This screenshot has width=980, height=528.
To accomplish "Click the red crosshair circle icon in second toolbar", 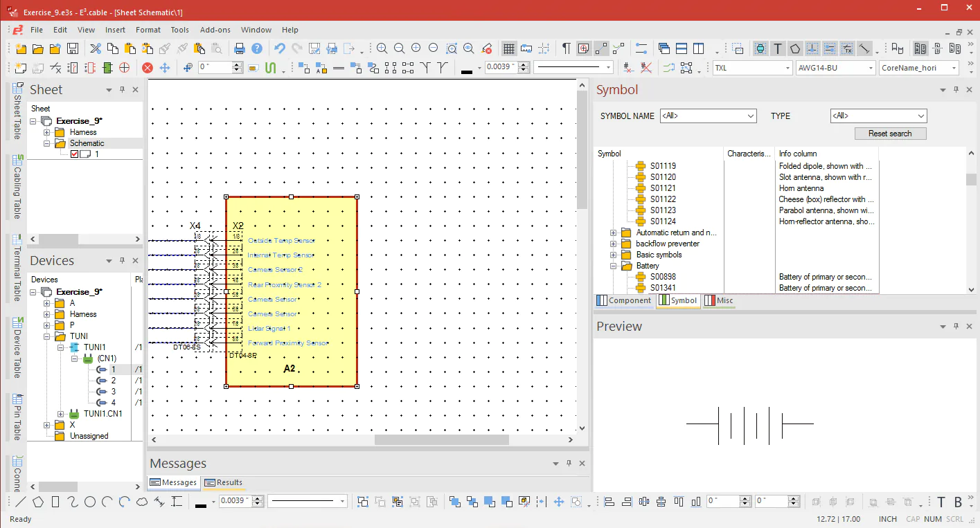I will tap(125, 68).
